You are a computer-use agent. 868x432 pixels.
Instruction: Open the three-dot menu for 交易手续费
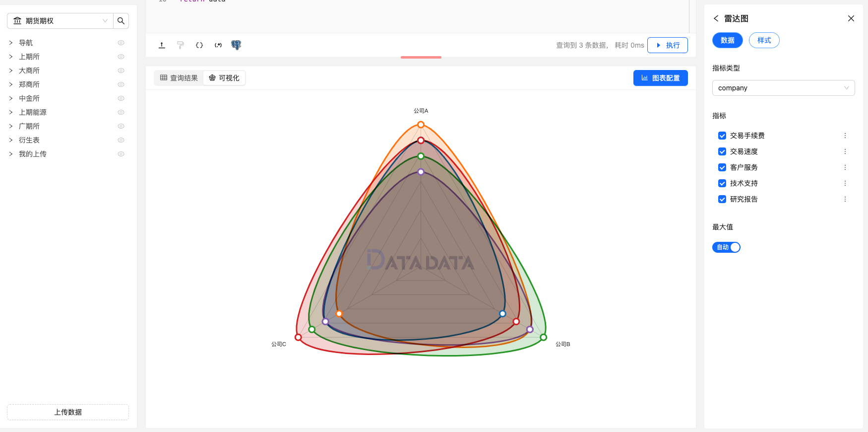[845, 136]
